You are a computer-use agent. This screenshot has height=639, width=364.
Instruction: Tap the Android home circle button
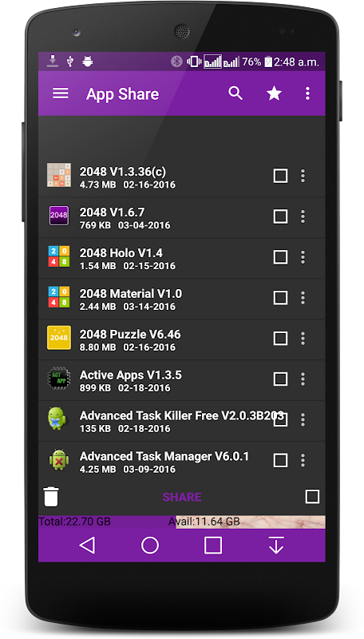(150, 545)
